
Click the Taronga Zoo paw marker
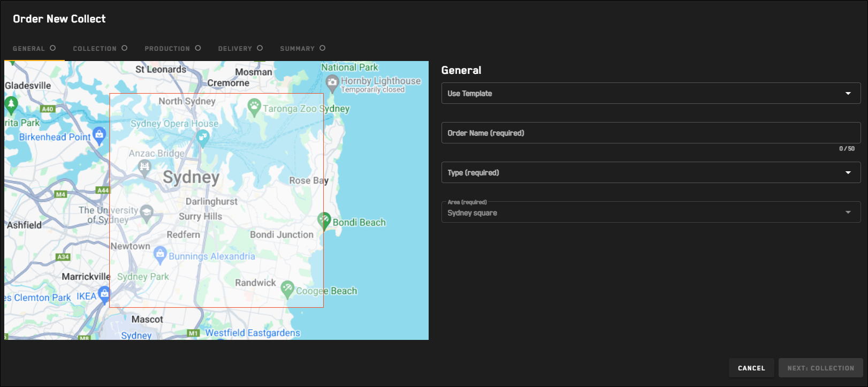click(x=254, y=106)
